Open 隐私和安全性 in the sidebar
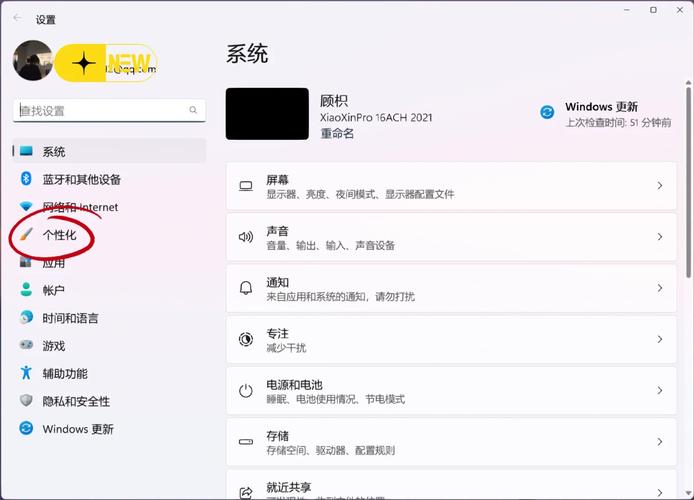 (x=109, y=401)
